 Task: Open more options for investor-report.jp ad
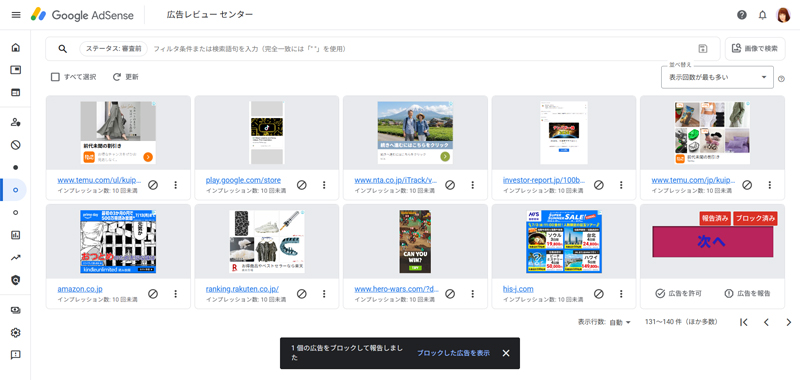click(x=621, y=185)
